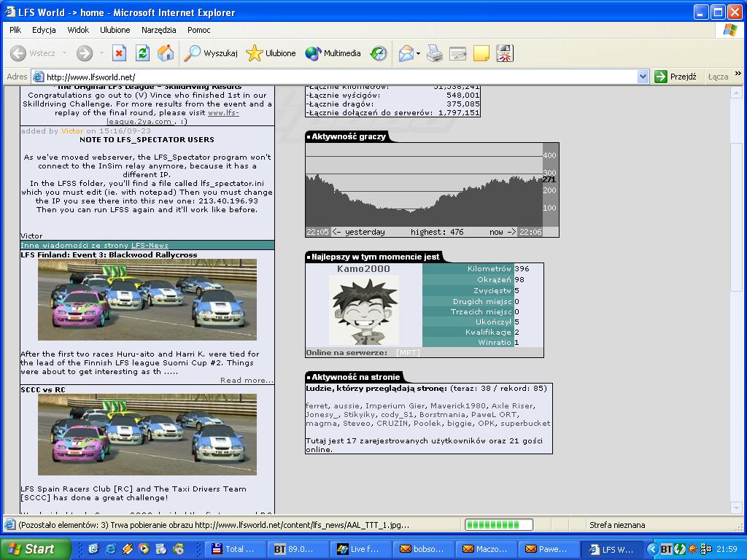
Task: Switch to Live f... taskbar window
Action: [x=360, y=549]
